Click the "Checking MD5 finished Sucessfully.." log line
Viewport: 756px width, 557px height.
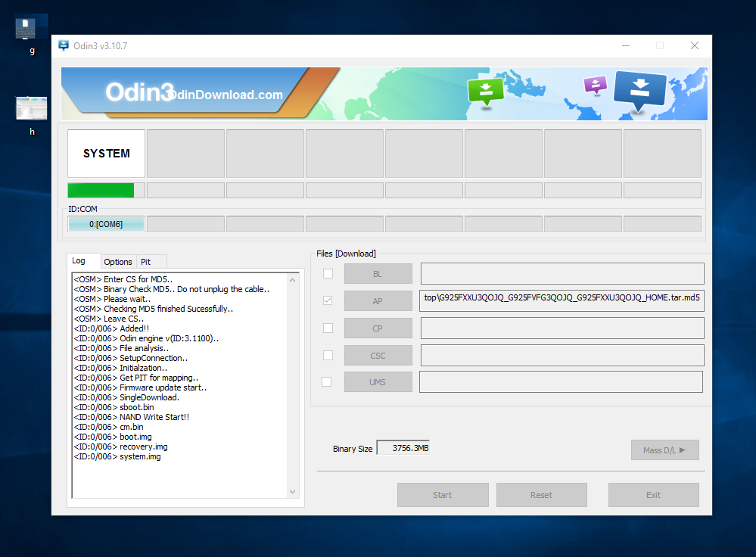pyautogui.click(x=154, y=309)
